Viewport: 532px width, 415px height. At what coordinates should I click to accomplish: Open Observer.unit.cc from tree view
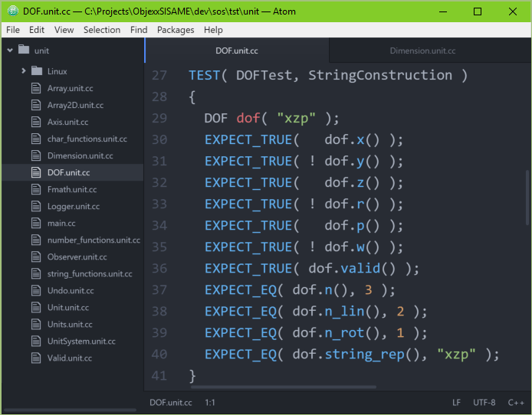(x=77, y=257)
